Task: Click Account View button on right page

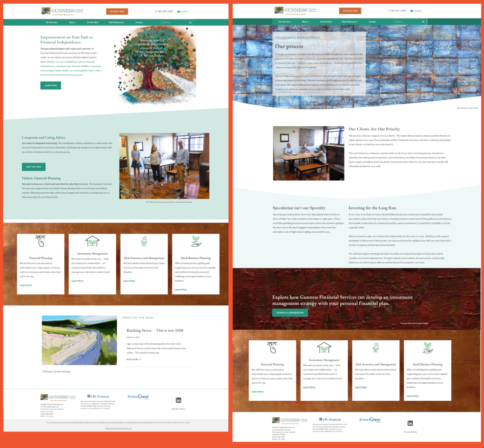Action: [350, 11]
